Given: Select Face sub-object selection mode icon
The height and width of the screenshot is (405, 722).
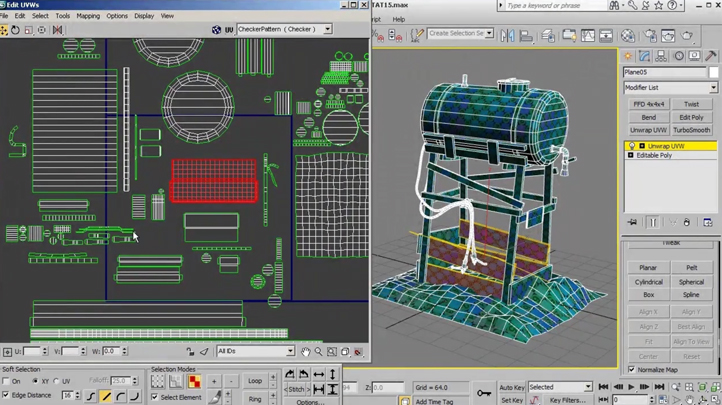Looking at the screenshot, I should 194,381.
